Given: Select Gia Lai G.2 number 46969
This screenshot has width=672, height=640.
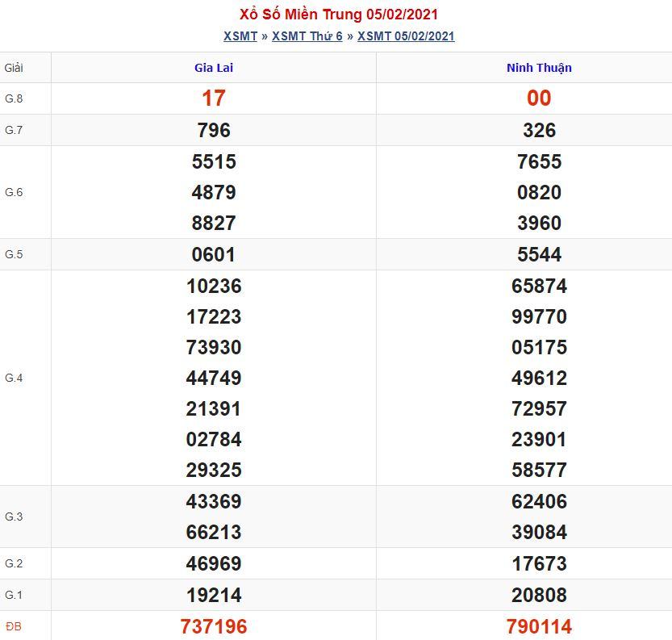Looking at the screenshot, I should coord(214,563).
